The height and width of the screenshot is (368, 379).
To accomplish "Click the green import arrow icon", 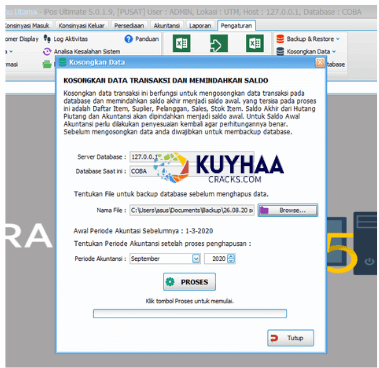I will tap(219, 44).
